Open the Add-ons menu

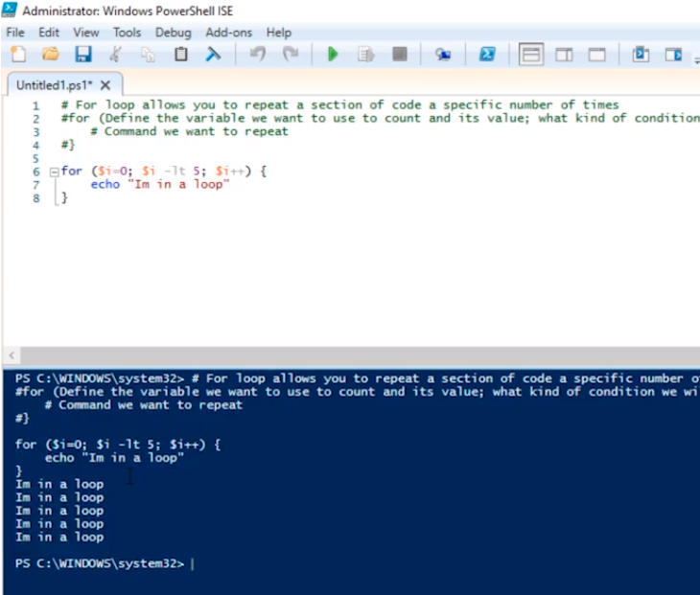228,32
